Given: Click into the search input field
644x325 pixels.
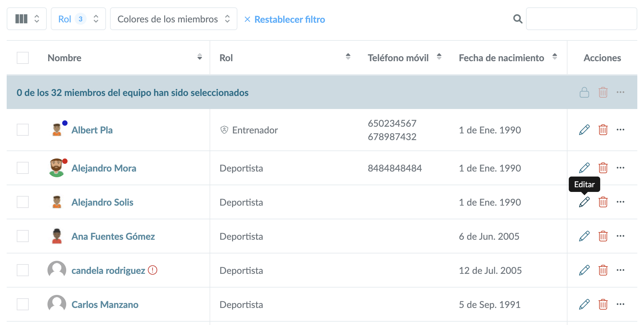Looking at the screenshot, I should pyautogui.click(x=581, y=19).
